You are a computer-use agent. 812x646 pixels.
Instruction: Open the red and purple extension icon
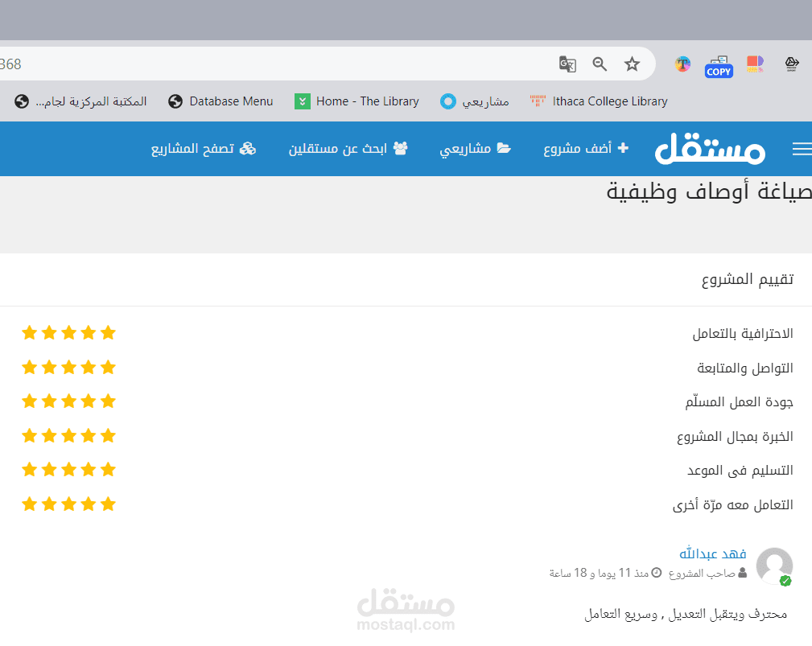click(755, 64)
